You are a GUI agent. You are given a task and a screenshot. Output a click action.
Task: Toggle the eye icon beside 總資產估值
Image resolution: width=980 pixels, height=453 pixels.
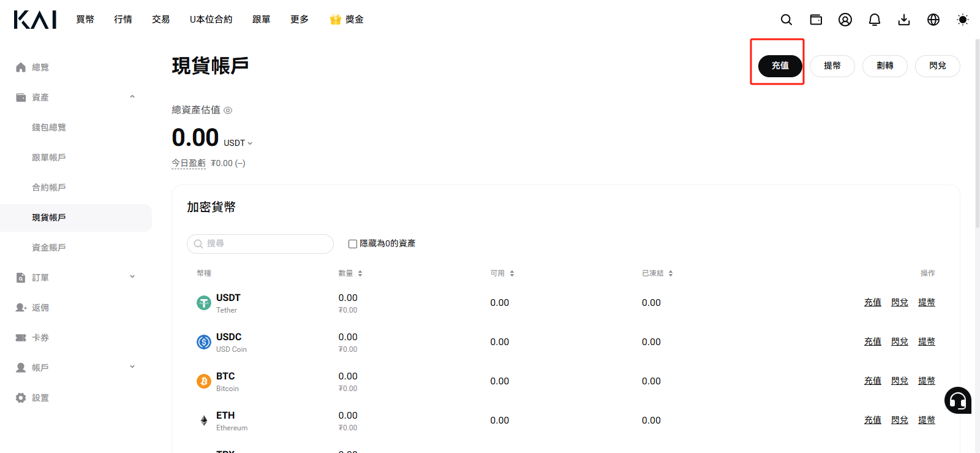[228, 110]
